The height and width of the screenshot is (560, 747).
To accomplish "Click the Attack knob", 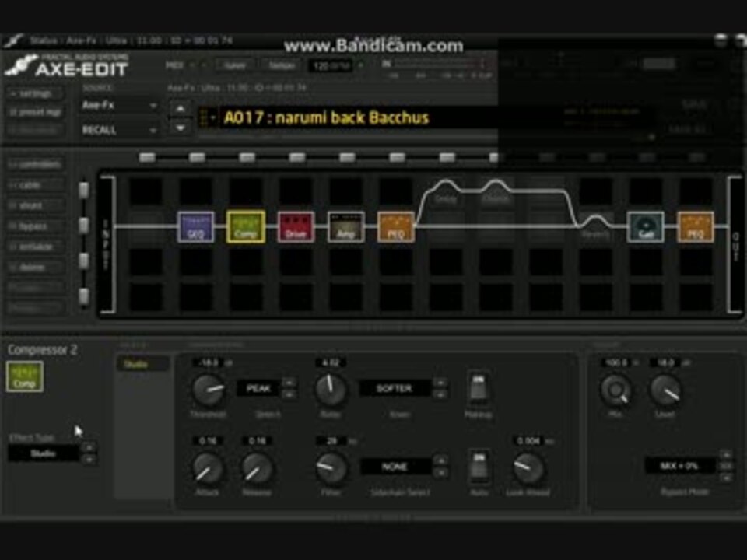I will pos(207,467).
